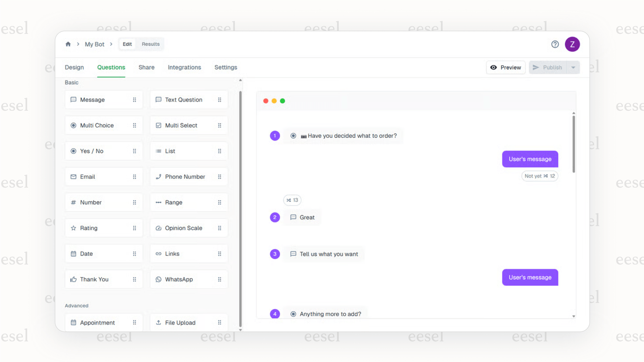Open the Publish dropdown arrow
The width and height of the screenshot is (644, 362).
coord(573,67)
